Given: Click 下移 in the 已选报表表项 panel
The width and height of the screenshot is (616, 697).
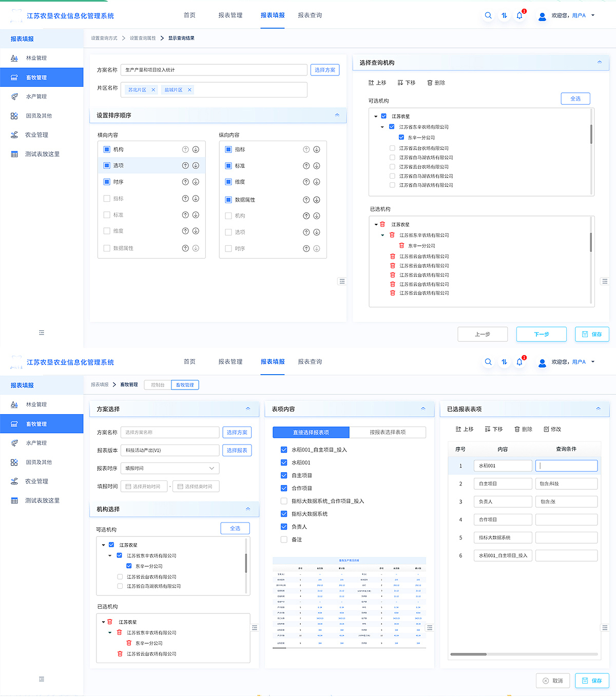Looking at the screenshot, I should [x=494, y=429].
